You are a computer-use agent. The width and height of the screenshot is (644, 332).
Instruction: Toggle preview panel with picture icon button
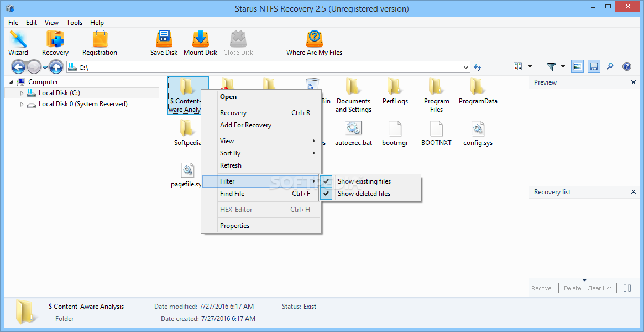[x=578, y=66]
